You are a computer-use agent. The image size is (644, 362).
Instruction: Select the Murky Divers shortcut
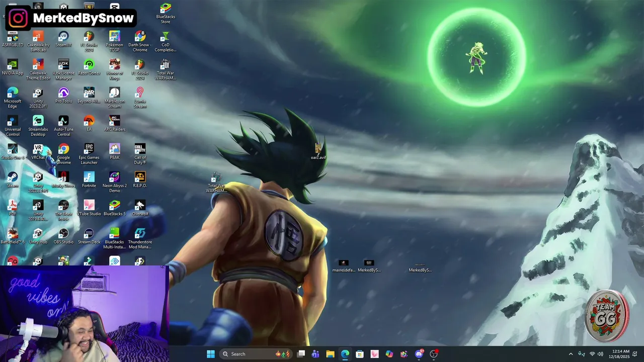[x=63, y=180]
